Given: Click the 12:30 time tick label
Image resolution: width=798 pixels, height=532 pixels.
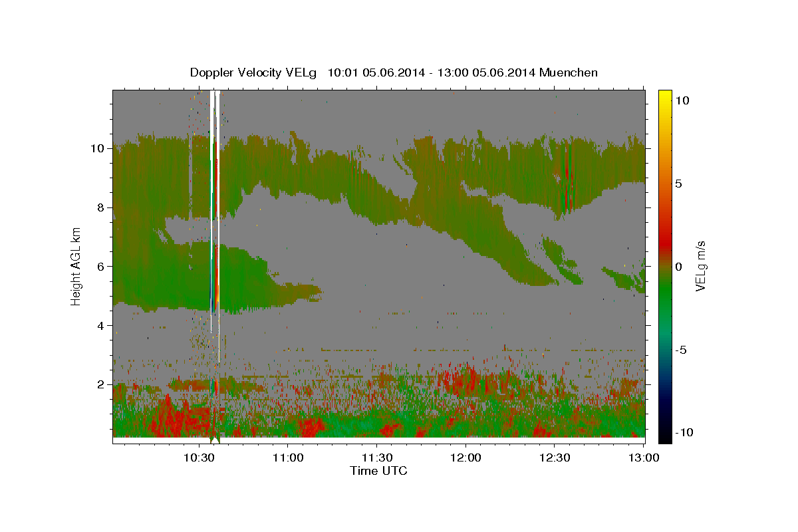Looking at the screenshot, I should click(x=555, y=458).
